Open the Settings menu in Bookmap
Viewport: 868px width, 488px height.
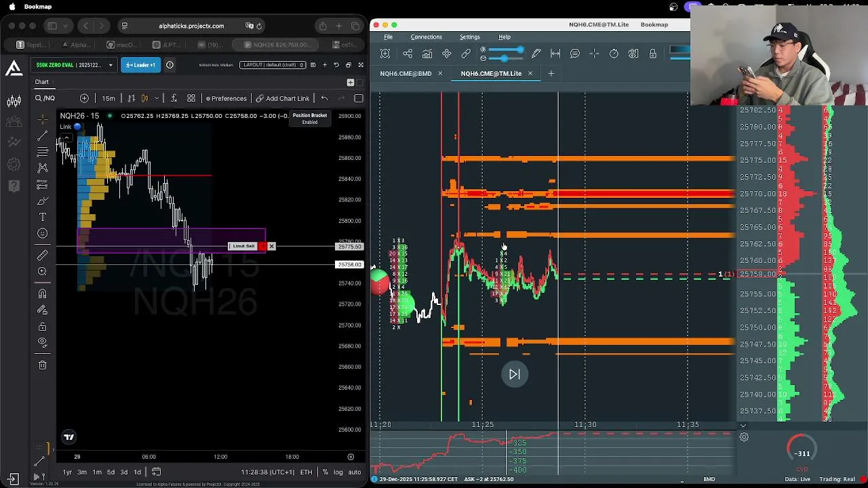click(469, 37)
